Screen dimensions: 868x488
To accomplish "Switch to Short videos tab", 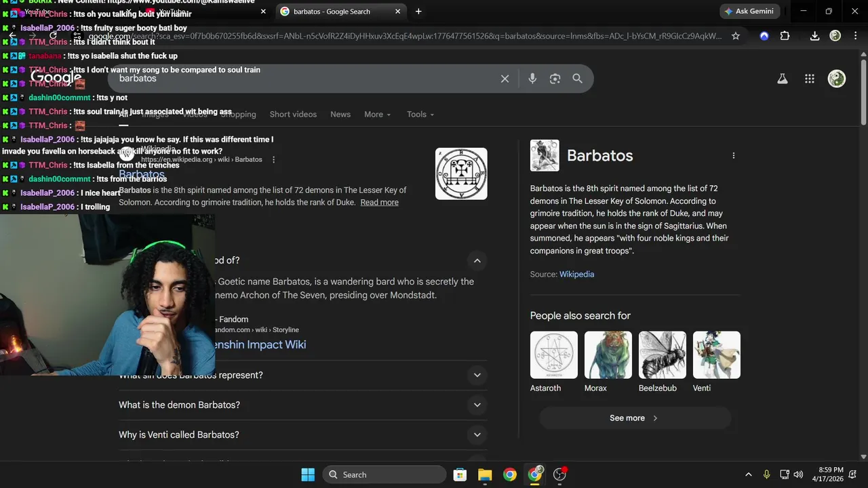I will (293, 115).
